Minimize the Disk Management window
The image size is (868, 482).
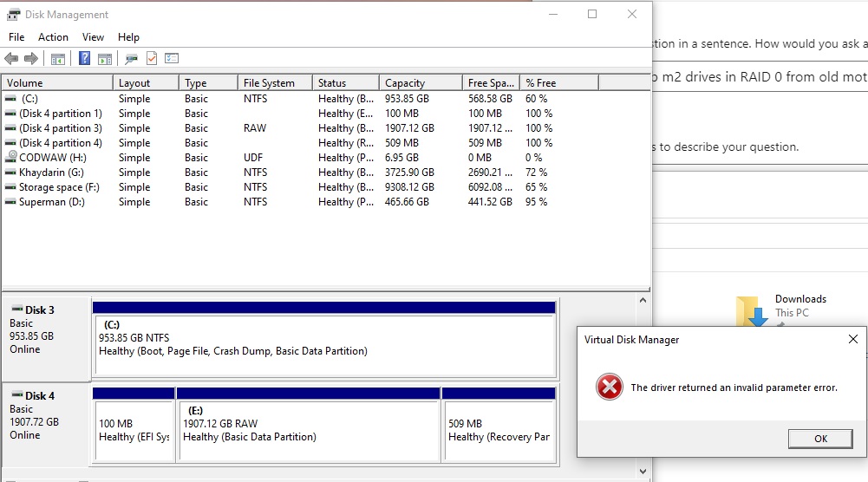552,15
